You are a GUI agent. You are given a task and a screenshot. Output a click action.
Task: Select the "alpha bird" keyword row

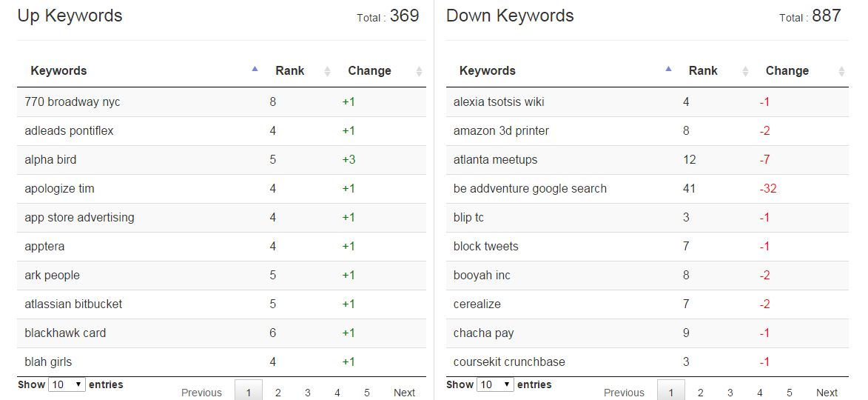coord(50,160)
